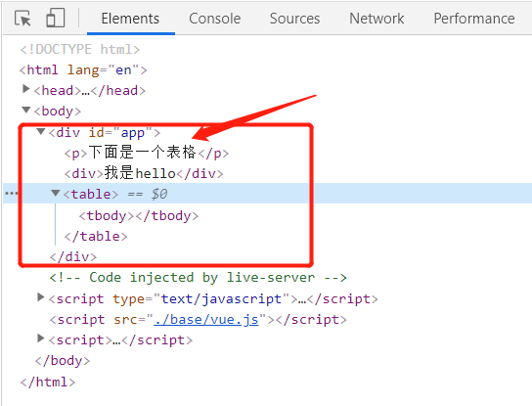Activate the inspect element picker icon
The image size is (532, 406).
click(x=22, y=18)
